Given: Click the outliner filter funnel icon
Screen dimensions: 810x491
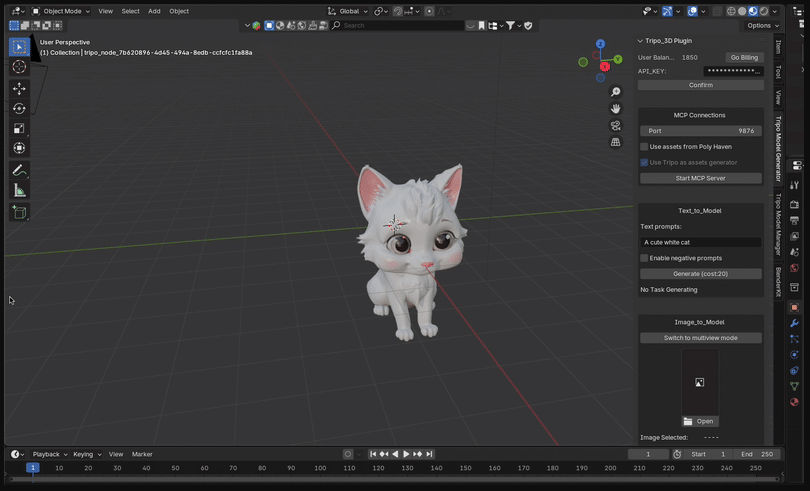Looking at the screenshot, I should click(x=510, y=25).
